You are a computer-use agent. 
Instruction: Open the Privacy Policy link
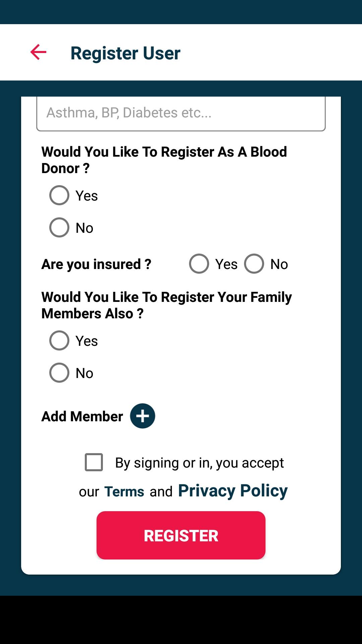(x=233, y=491)
